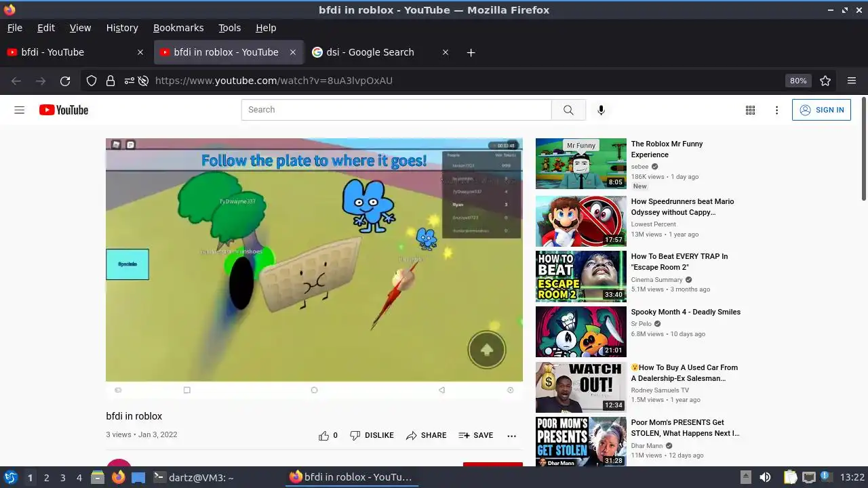
Task: Click the YouTube Search input field
Action: [396, 110]
